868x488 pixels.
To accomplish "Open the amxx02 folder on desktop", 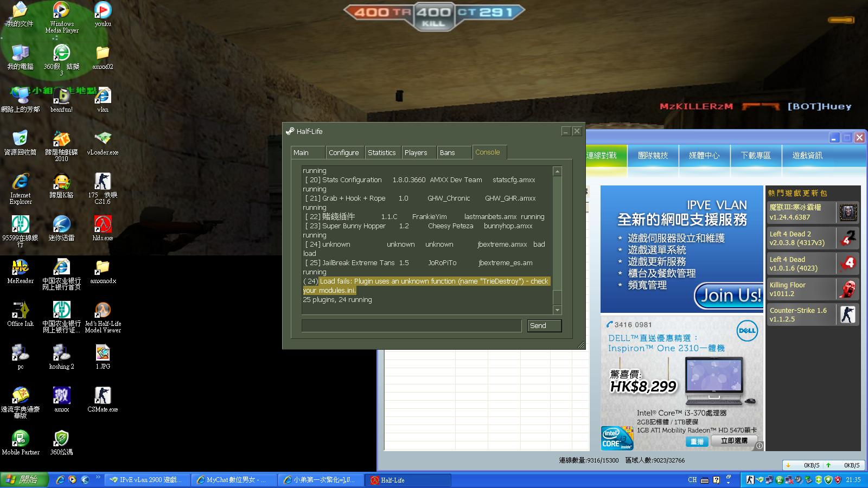I will click(x=103, y=57).
